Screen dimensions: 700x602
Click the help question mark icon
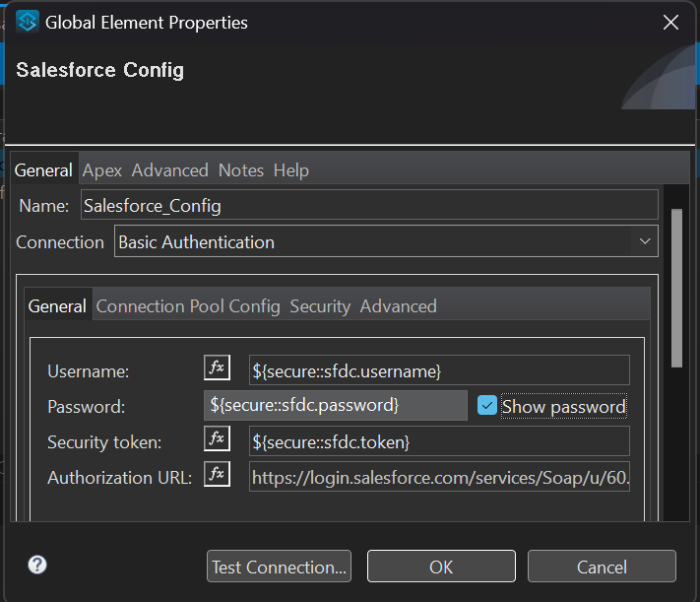pyautogui.click(x=37, y=565)
